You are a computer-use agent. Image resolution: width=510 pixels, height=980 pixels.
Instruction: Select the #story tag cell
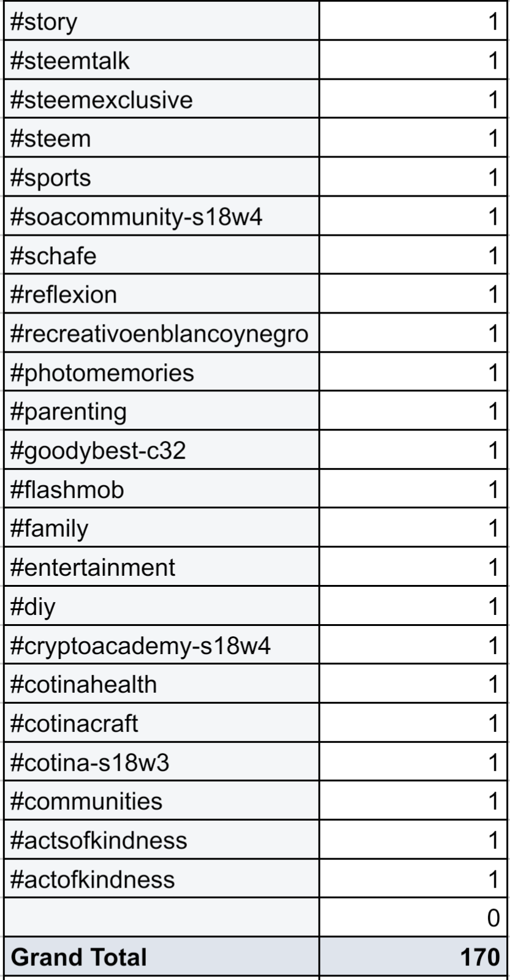162,23
